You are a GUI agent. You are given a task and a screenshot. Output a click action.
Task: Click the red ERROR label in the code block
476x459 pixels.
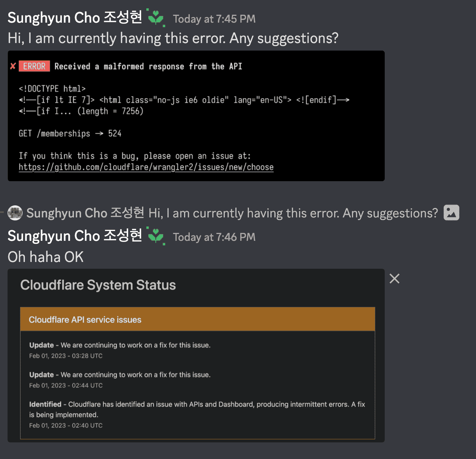[34, 66]
